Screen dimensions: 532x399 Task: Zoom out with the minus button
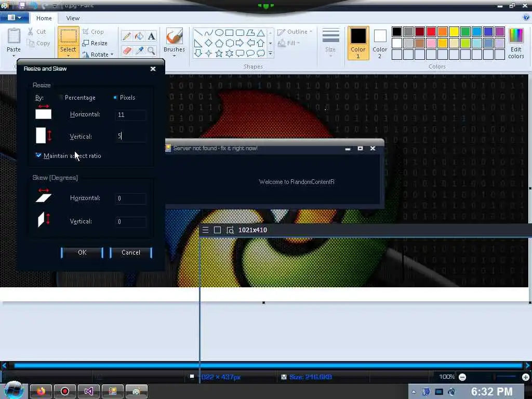[462, 377]
